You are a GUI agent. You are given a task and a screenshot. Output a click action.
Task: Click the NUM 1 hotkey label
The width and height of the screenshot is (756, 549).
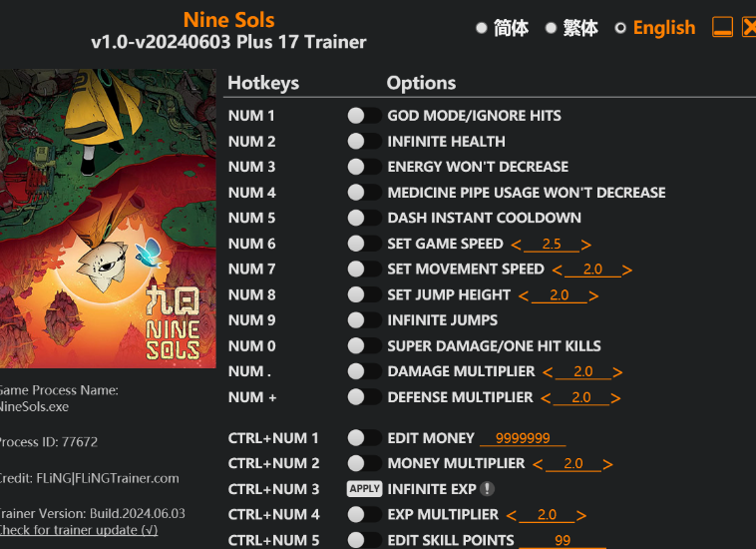click(251, 116)
